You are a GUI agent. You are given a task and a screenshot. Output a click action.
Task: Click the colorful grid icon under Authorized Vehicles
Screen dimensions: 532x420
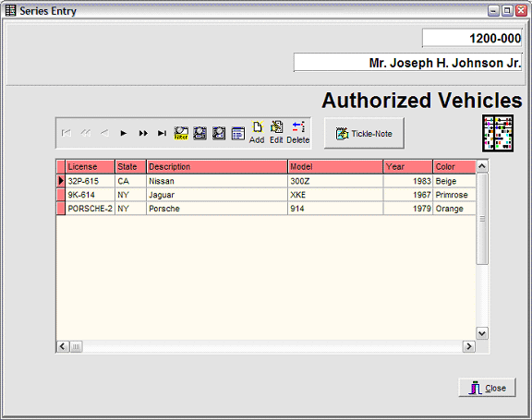pyautogui.click(x=498, y=133)
